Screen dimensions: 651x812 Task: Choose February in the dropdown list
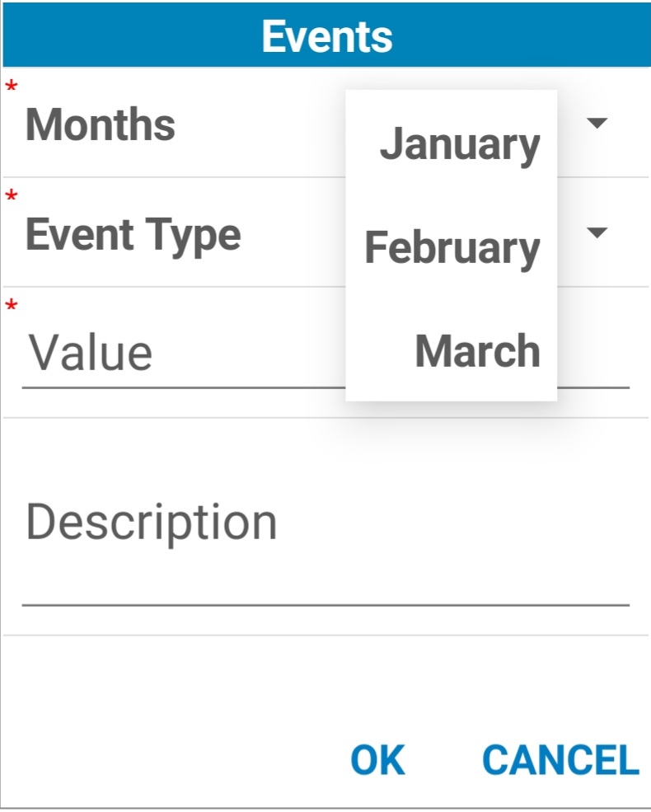coord(452,247)
